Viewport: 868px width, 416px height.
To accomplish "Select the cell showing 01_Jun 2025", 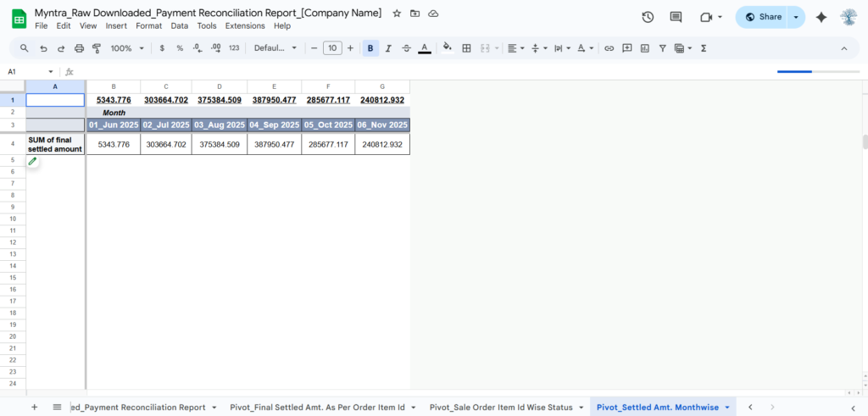I will (113, 125).
